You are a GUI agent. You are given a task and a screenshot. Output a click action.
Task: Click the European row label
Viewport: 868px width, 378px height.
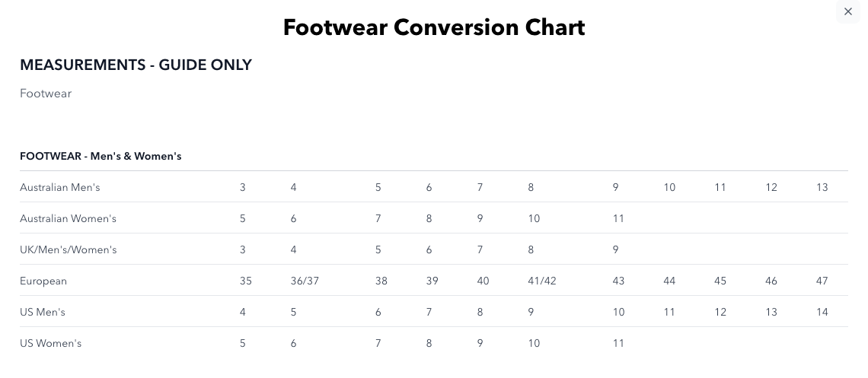(x=43, y=281)
